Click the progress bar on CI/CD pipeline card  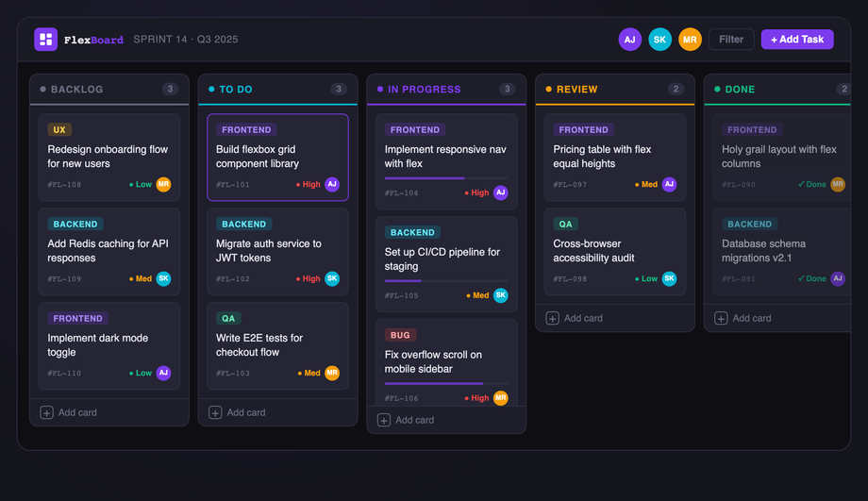coord(446,280)
